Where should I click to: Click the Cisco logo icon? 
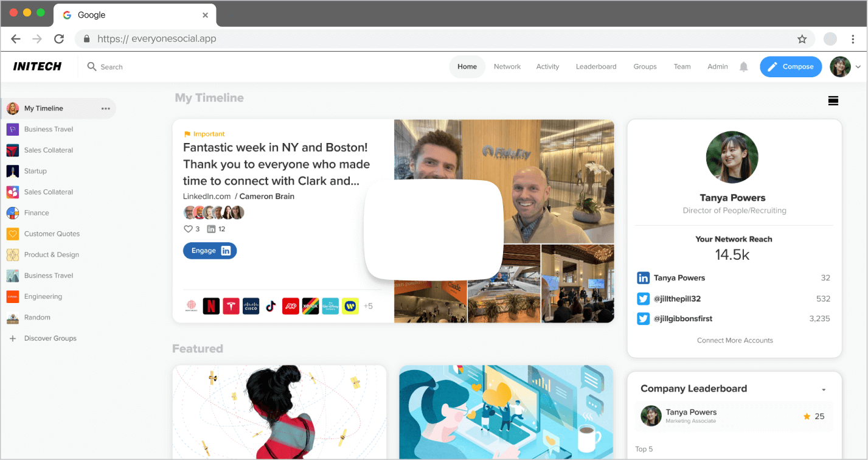[x=251, y=305]
